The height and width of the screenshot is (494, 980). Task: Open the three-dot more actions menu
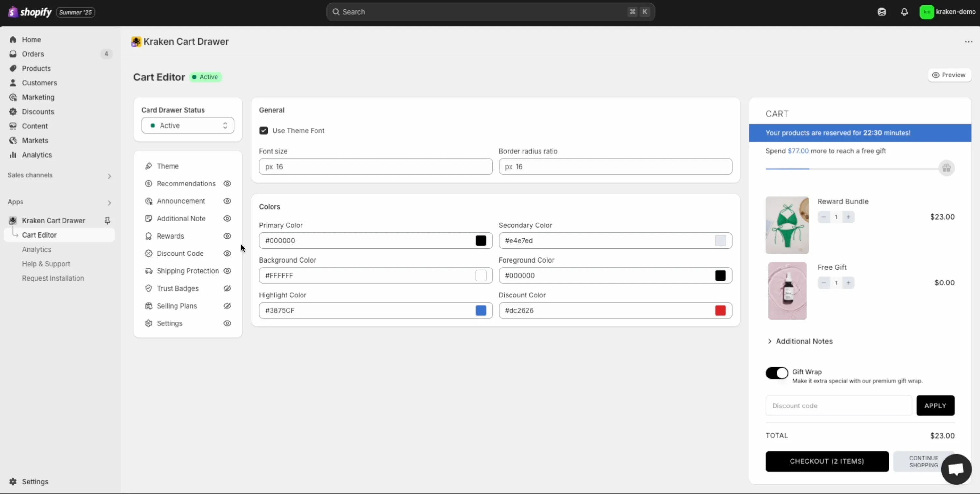pos(968,41)
